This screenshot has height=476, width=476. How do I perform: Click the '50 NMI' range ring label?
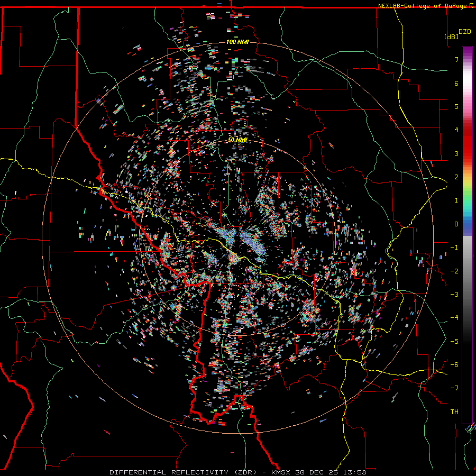click(237, 140)
